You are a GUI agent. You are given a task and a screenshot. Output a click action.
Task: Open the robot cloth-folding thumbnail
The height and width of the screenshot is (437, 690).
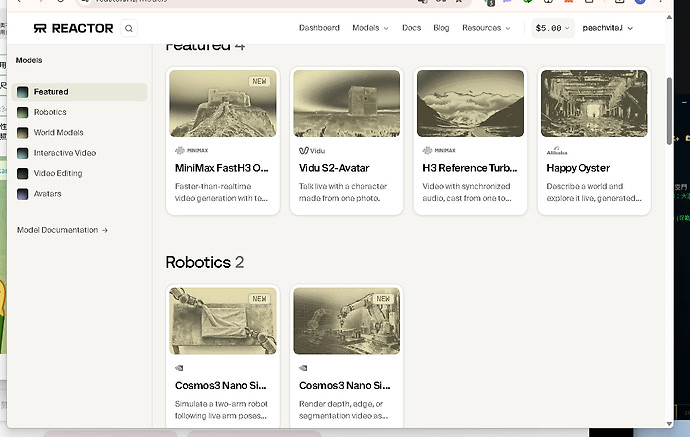tap(223, 321)
